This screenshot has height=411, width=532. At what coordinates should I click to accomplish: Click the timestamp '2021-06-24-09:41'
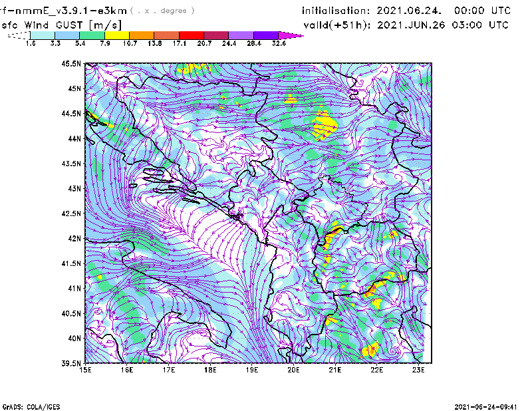[x=485, y=407]
